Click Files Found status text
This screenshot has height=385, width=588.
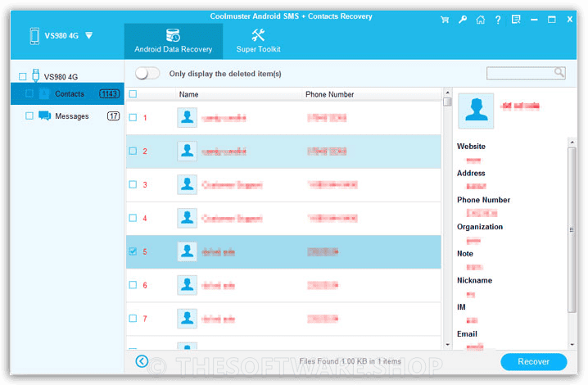point(351,361)
